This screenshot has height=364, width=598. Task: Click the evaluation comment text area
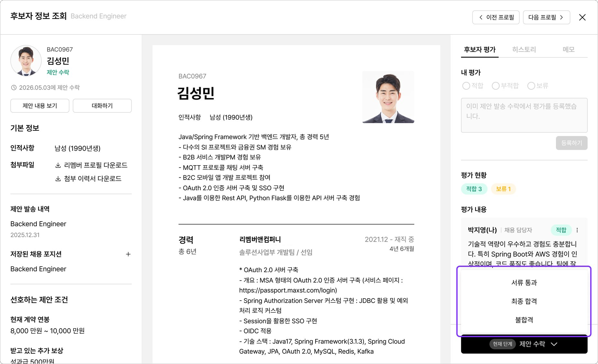[524, 115]
